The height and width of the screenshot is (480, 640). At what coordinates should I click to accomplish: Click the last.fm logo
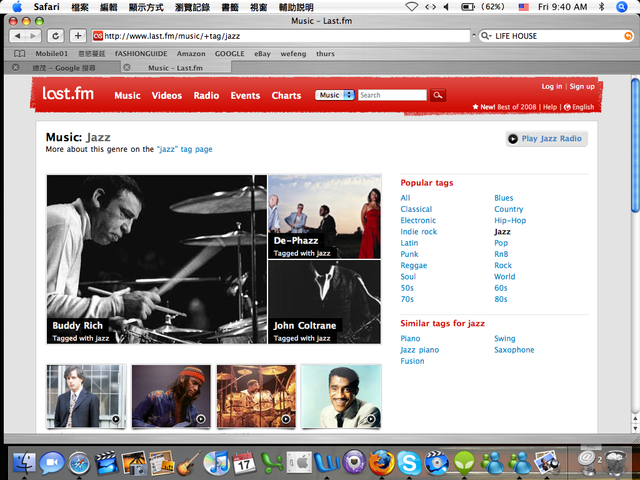(68, 93)
